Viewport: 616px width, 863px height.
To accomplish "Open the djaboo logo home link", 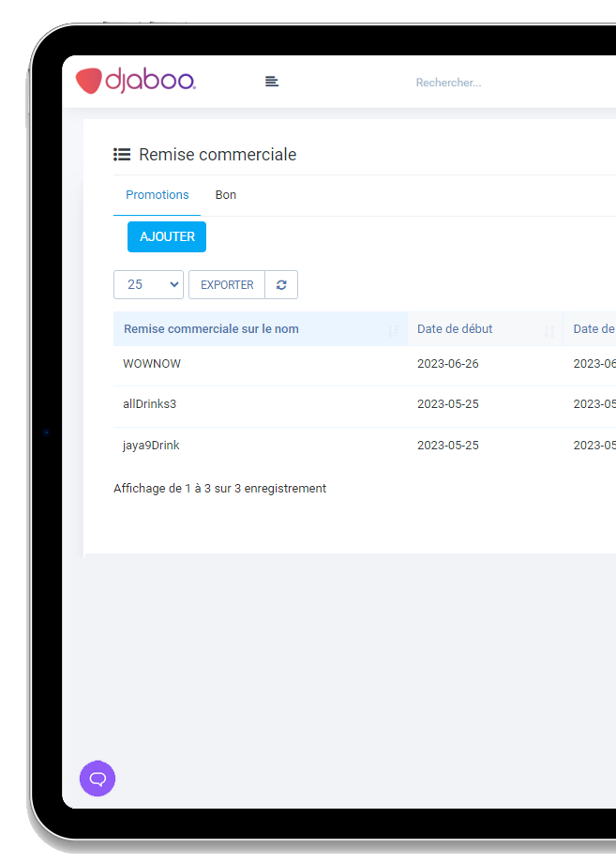I will (x=135, y=81).
